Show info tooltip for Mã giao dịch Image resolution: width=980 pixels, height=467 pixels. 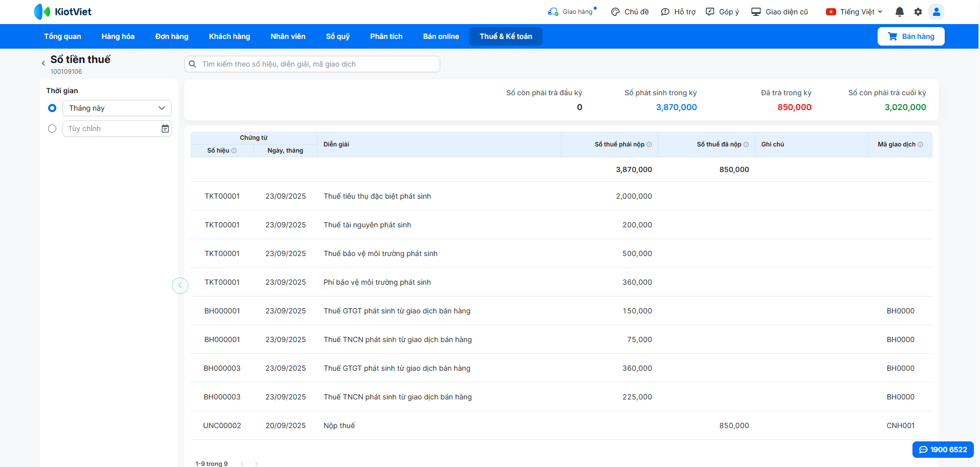coord(921,144)
